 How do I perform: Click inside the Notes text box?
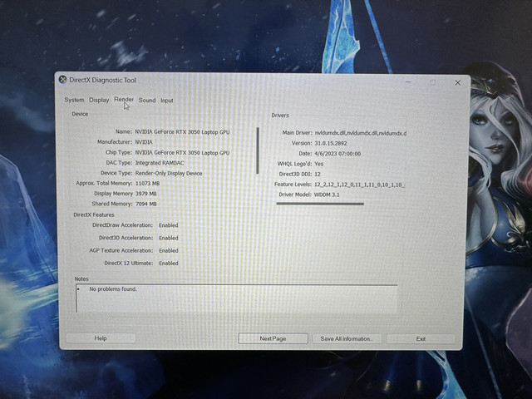236,298
